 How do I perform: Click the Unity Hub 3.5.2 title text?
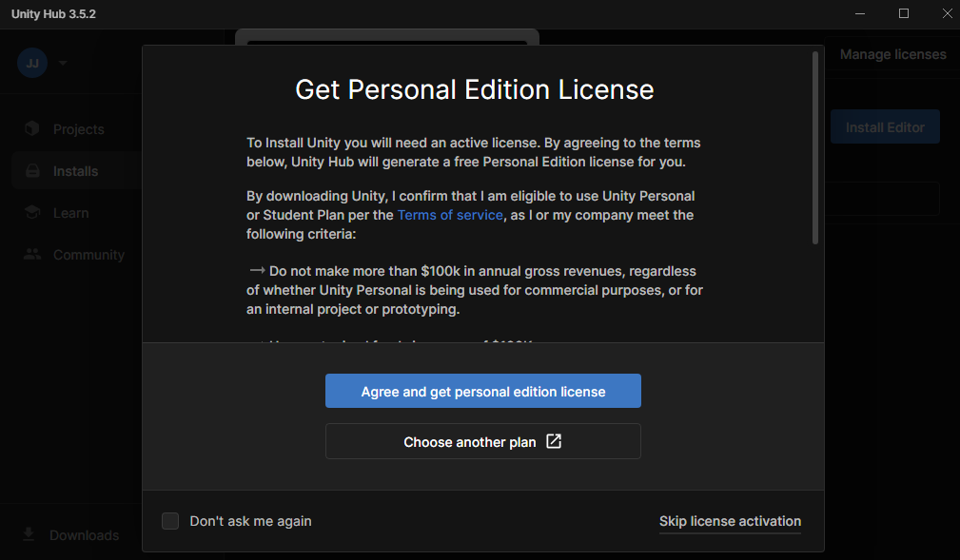coord(54,14)
